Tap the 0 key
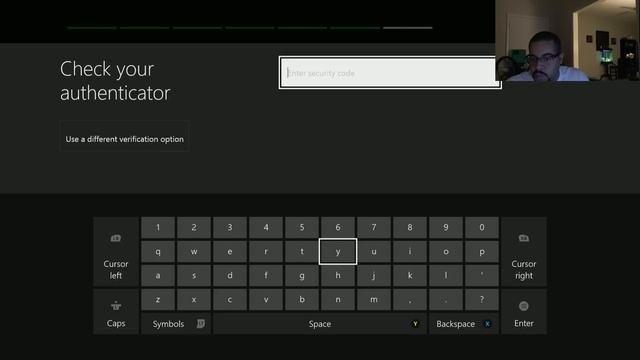Screen dimensions: 640x360 [482, 227]
